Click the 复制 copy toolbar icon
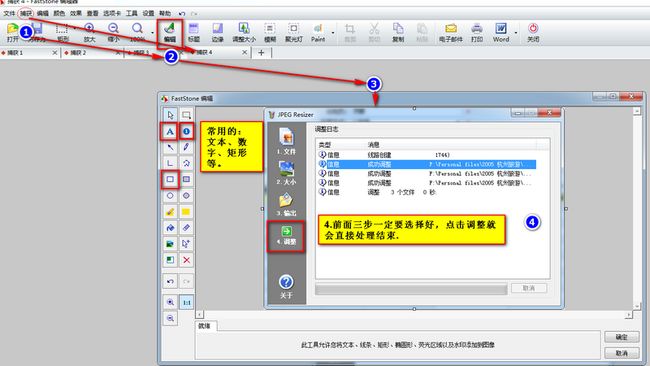 tap(398, 32)
